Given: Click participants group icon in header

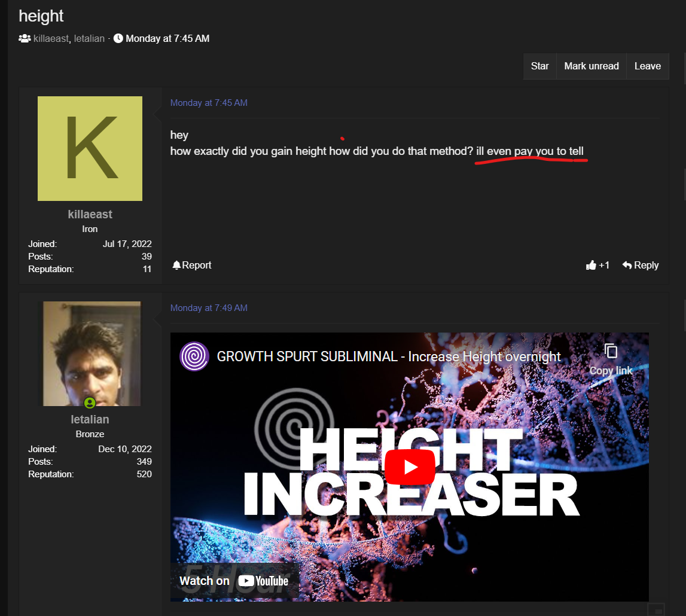Looking at the screenshot, I should (25, 38).
